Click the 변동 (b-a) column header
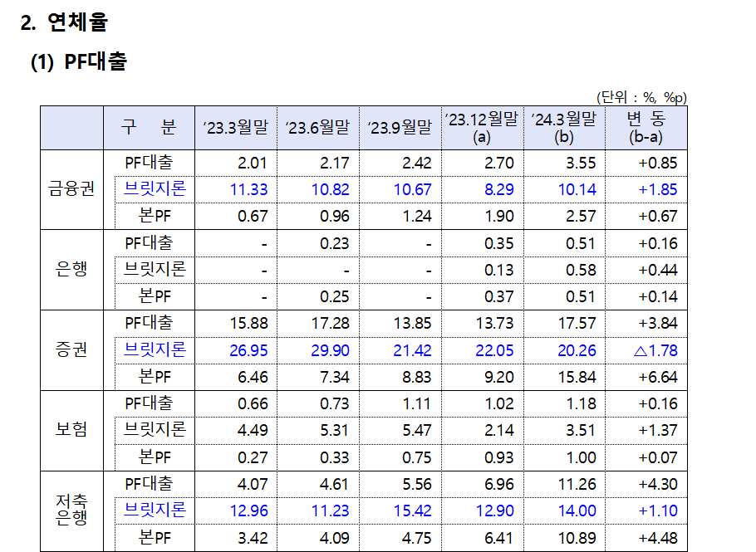 646,128
